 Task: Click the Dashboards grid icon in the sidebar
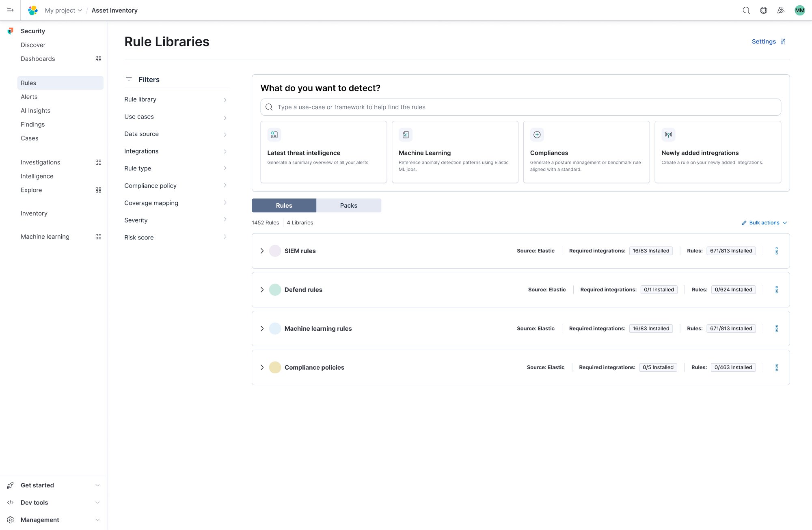(98, 58)
